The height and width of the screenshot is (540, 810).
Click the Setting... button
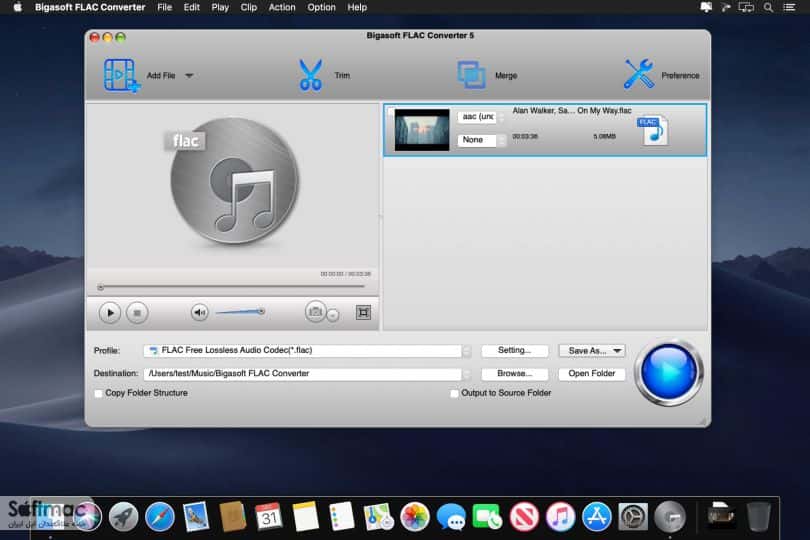coord(515,350)
